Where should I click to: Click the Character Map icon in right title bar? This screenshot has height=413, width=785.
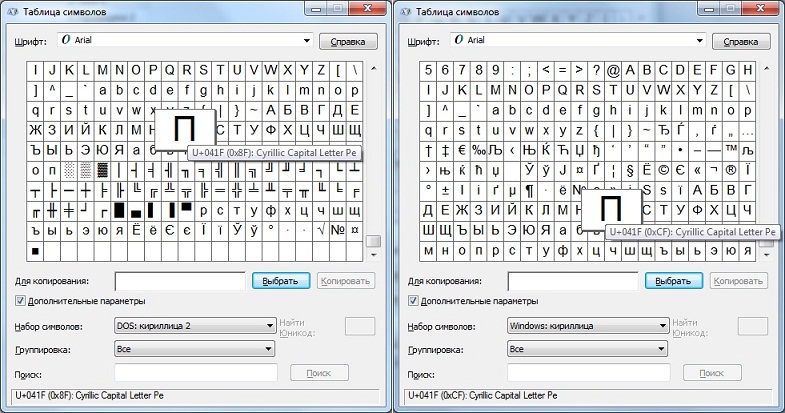(x=406, y=12)
